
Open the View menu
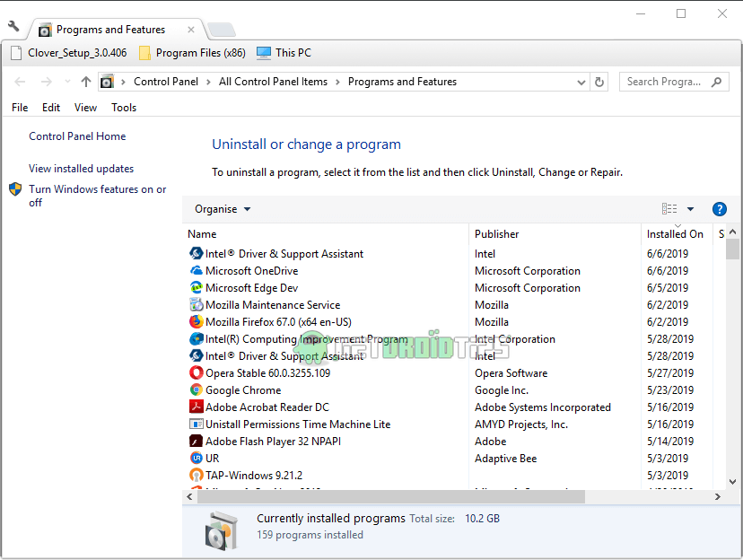(85, 108)
